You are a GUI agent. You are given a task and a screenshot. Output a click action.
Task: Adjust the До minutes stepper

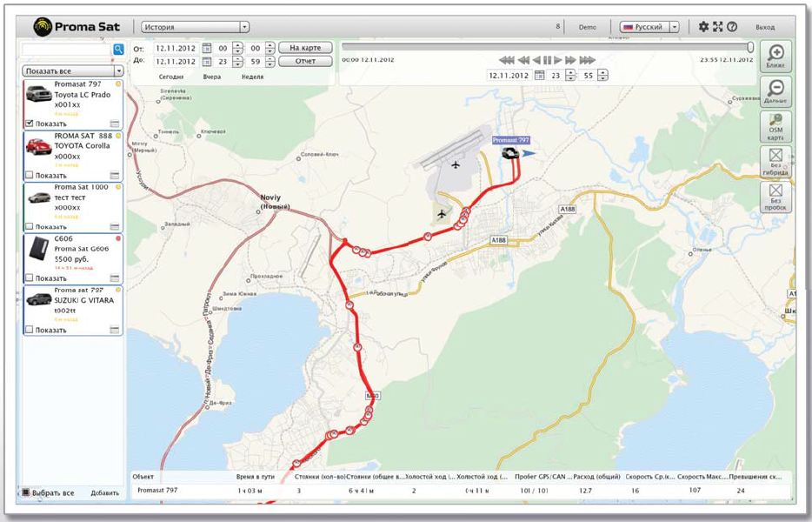point(270,61)
